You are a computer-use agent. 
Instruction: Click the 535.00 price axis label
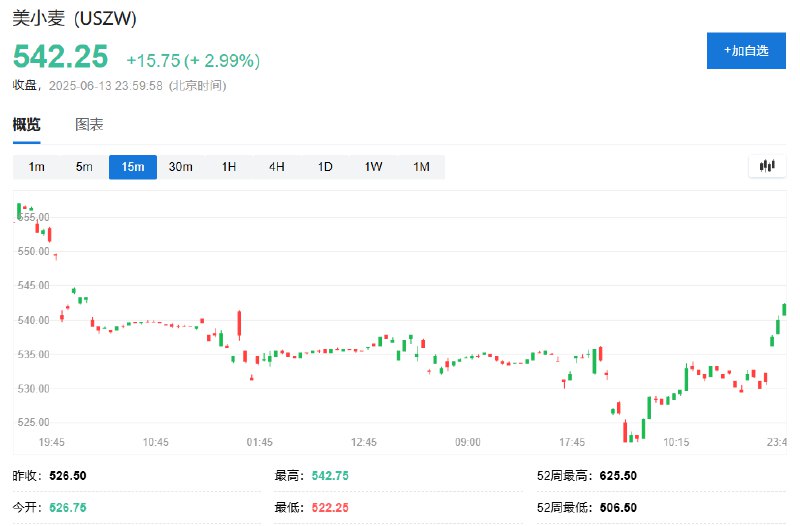pyautogui.click(x=34, y=354)
